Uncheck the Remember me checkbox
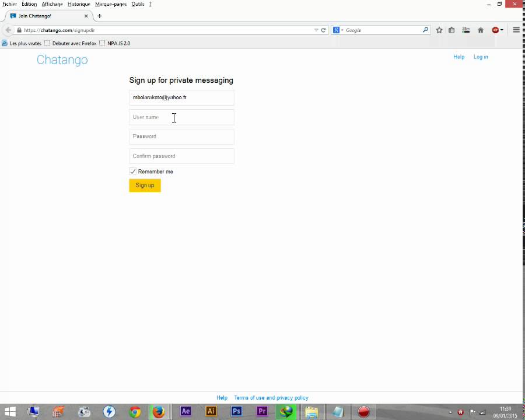The image size is (525, 420). (133, 171)
